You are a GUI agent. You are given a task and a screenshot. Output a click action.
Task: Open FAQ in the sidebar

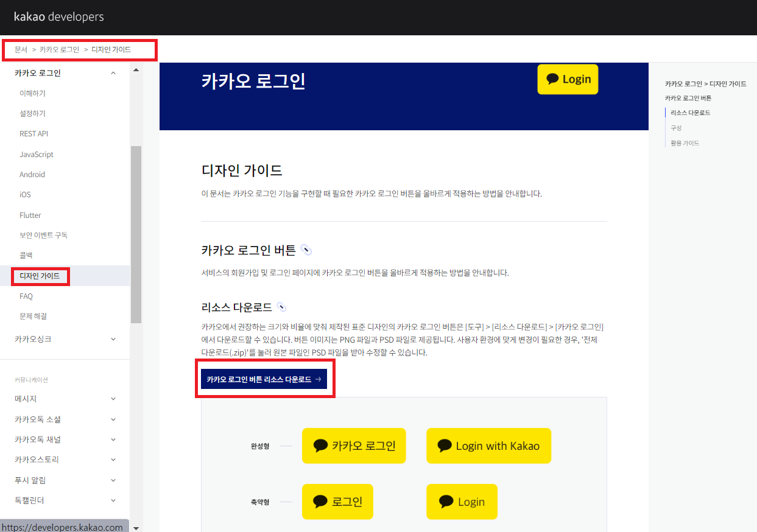tap(26, 296)
